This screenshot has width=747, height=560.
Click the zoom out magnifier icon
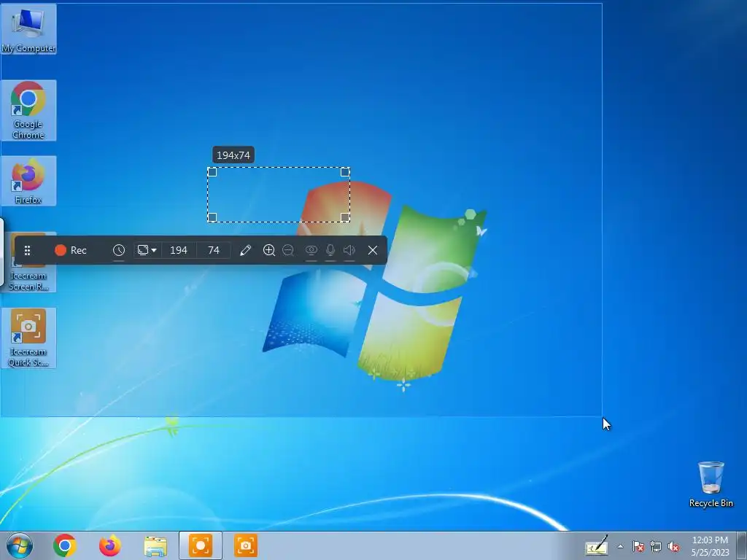(288, 250)
